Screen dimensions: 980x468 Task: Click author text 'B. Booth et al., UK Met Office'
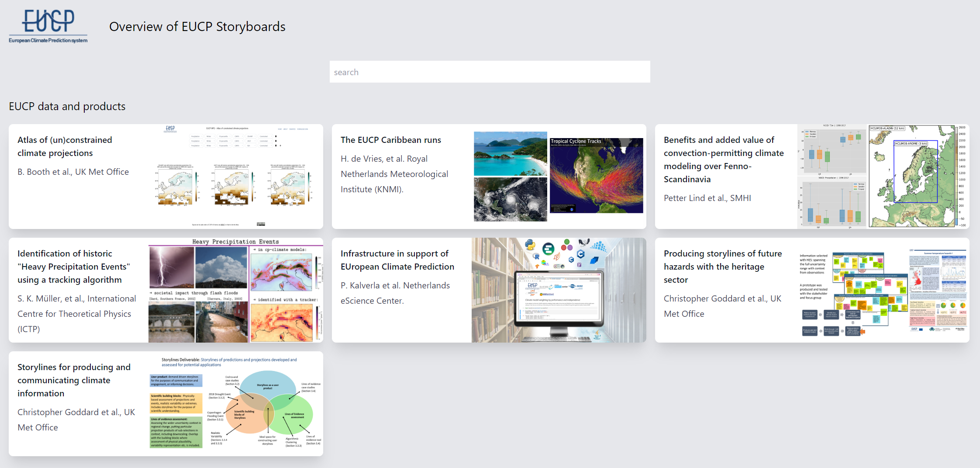click(x=73, y=172)
